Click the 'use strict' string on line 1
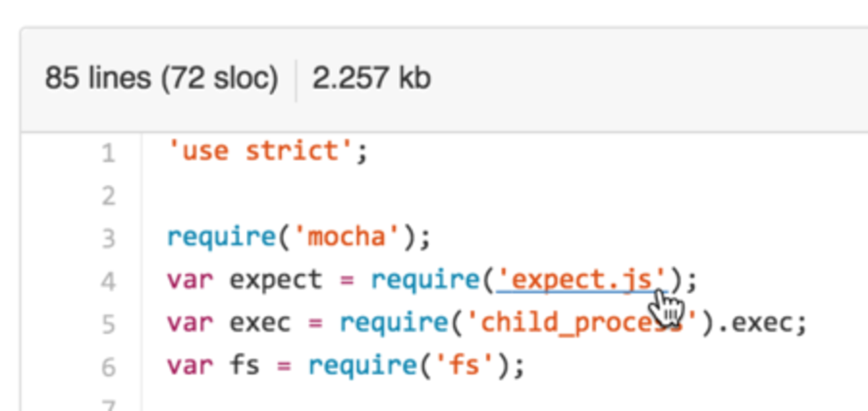 pyautogui.click(x=261, y=152)
